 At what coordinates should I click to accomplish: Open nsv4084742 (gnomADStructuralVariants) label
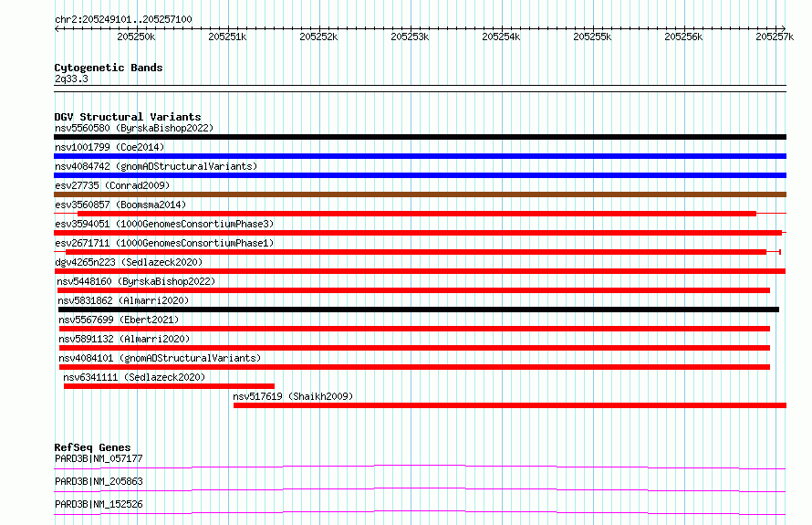click(156, 166)
